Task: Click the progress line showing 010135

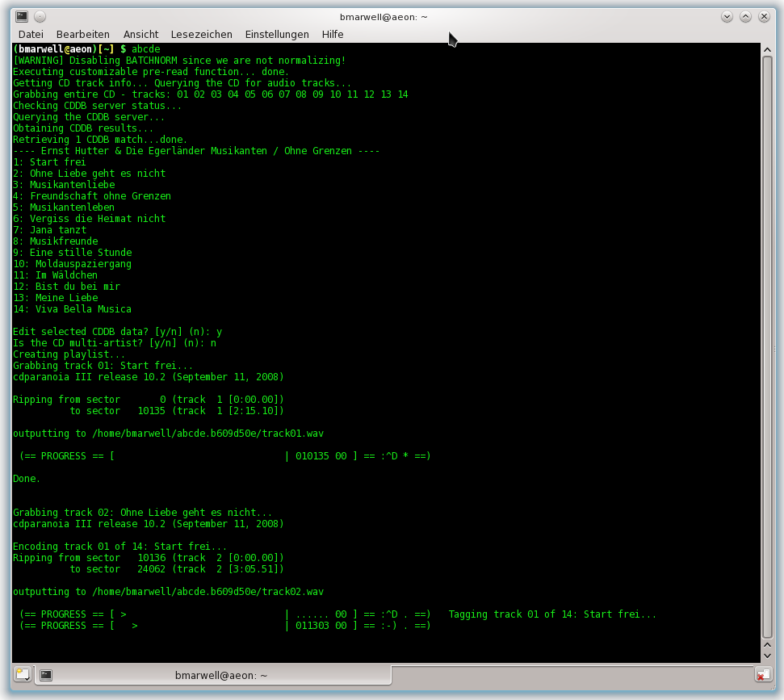Action: 225,456
